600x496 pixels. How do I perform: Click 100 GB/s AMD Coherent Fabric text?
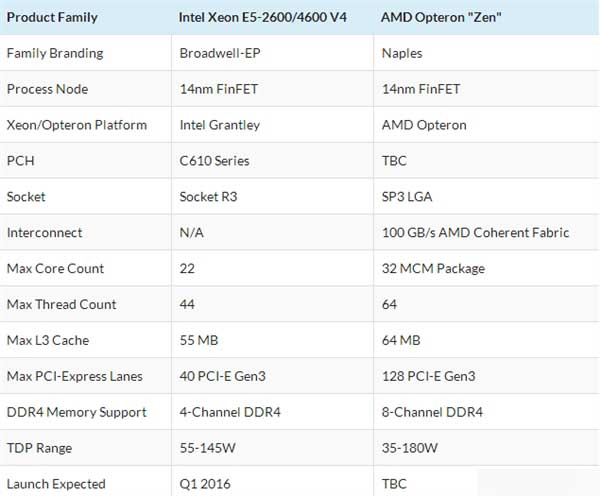coord(475,233)
